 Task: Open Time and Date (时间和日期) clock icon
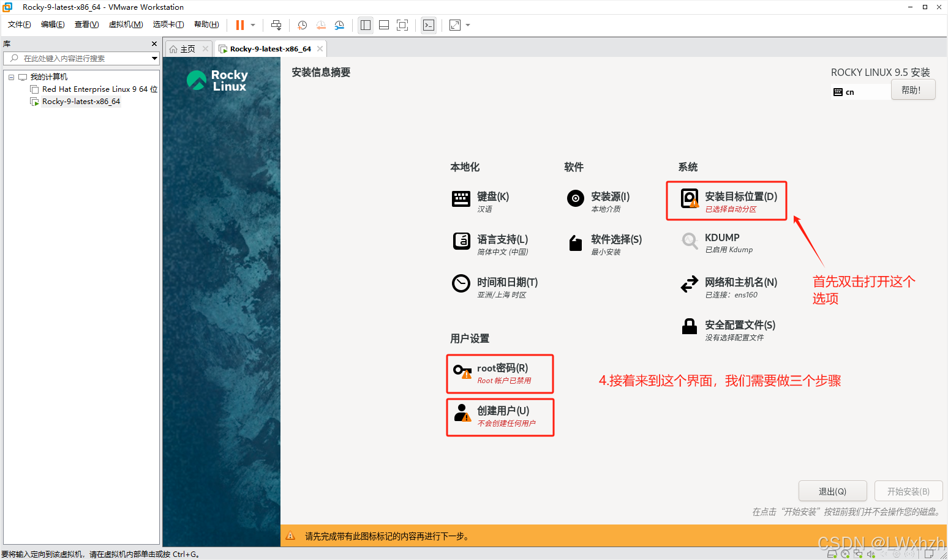tap(461, 283)
